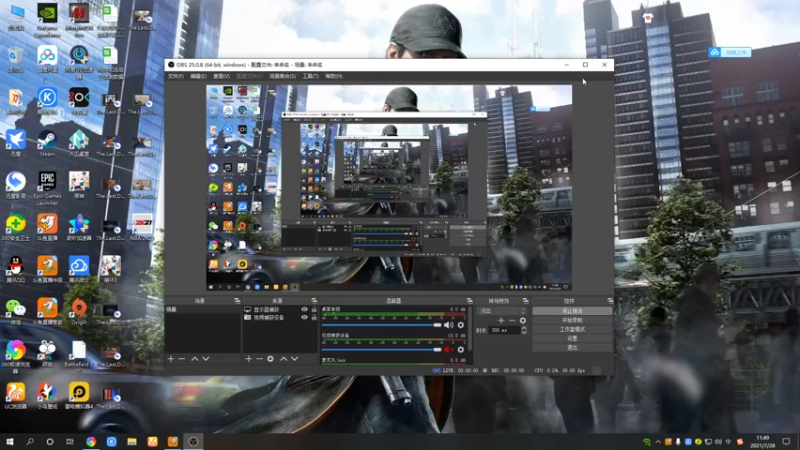
Task: Click the audio mixer vertical scrollbar
Action: coord(469,329)
